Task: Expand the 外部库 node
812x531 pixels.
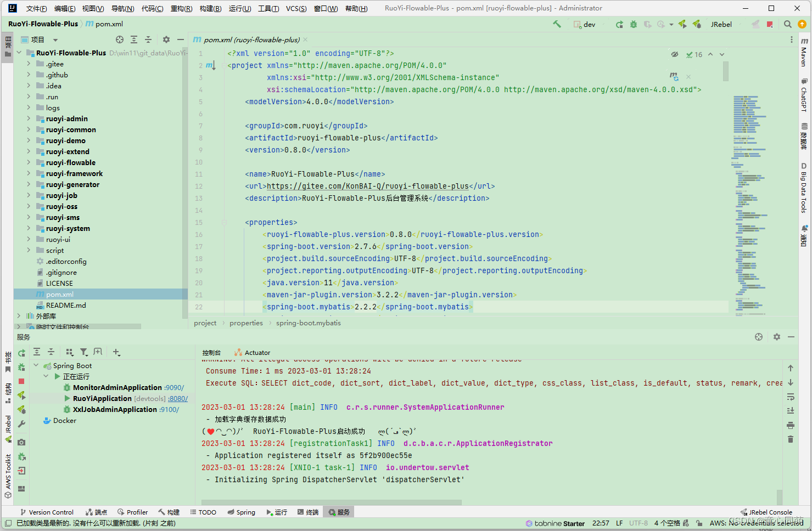Action: coord(19,316)
